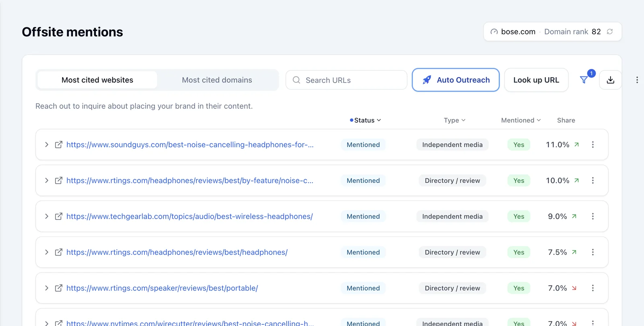Image resolution: width=644 pixels, height=326 pixels.
Task: Click Domain rank 82 text
Action: [x=572, y=32]
